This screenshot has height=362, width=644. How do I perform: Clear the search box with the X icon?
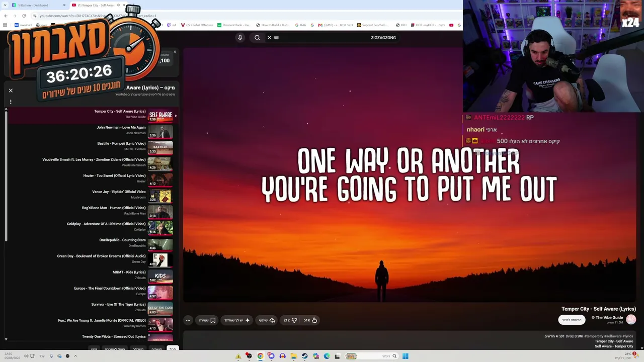pyautogui.click(x=269, y=38)
